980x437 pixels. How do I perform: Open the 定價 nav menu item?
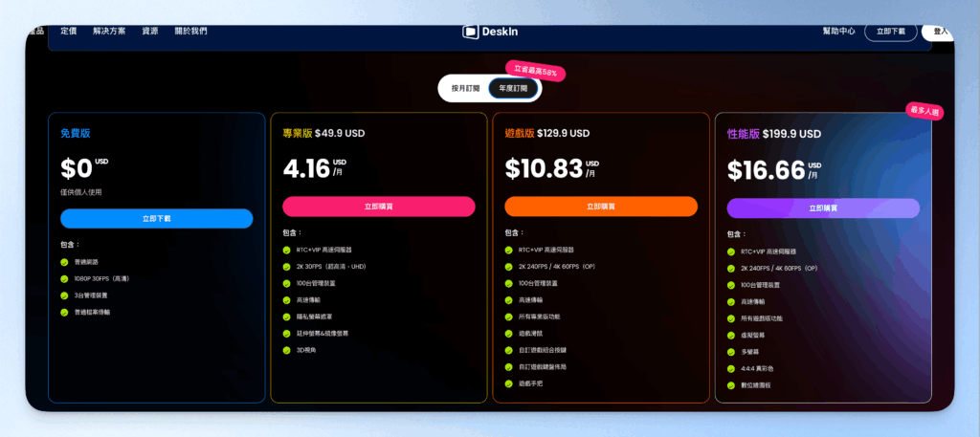click(69, 32)
